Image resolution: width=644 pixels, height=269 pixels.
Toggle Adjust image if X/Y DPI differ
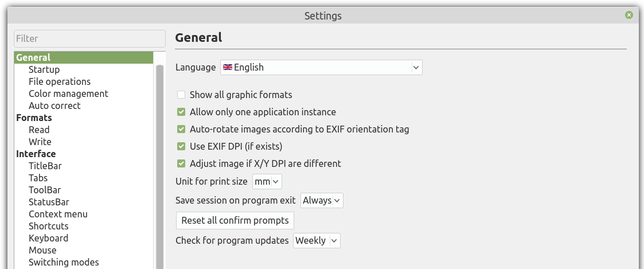[181, 164]
